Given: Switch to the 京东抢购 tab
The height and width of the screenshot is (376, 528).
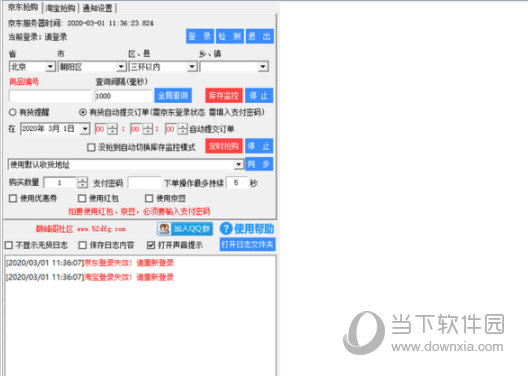Looking at the screenshot, I should 23,7.
